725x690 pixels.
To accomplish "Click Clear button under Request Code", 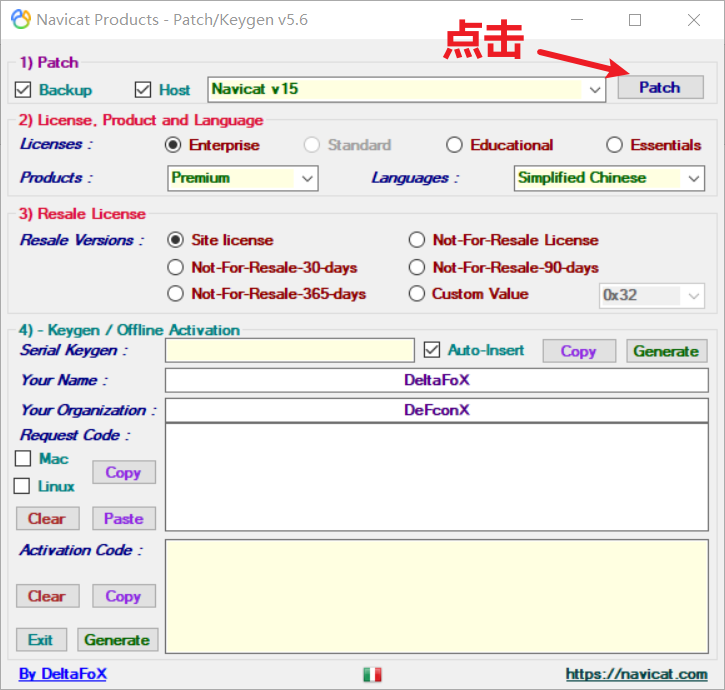I will [x=47, y=518].
